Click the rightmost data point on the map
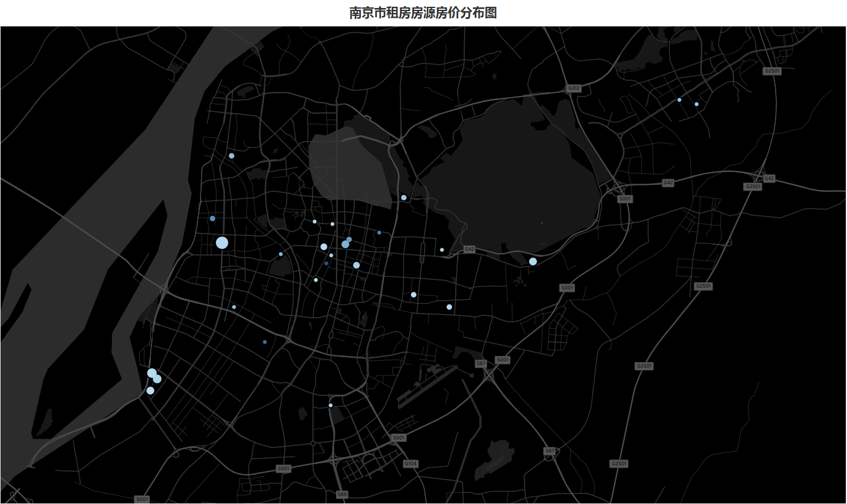The image size is (847, 504). [x=696, y=104]
